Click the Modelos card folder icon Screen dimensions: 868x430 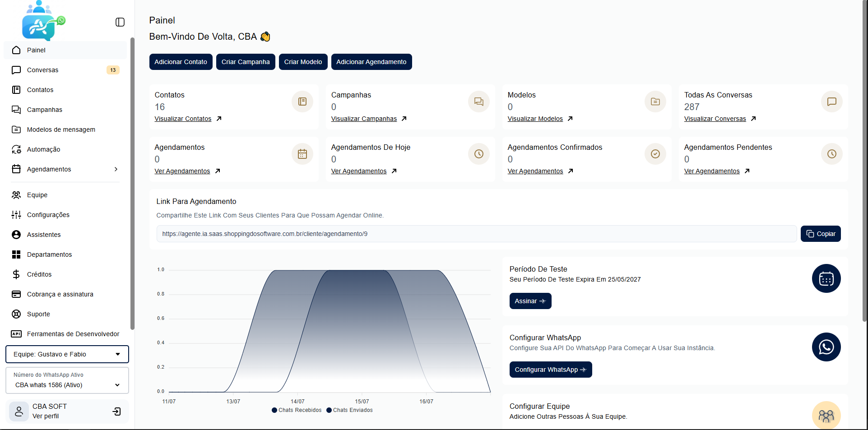pos(655,102)
